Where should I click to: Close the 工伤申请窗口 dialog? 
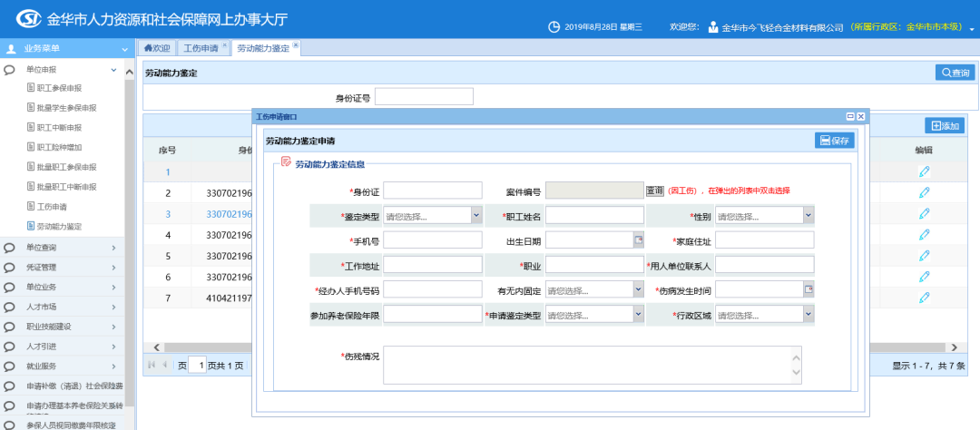click(x=860, y=116)
